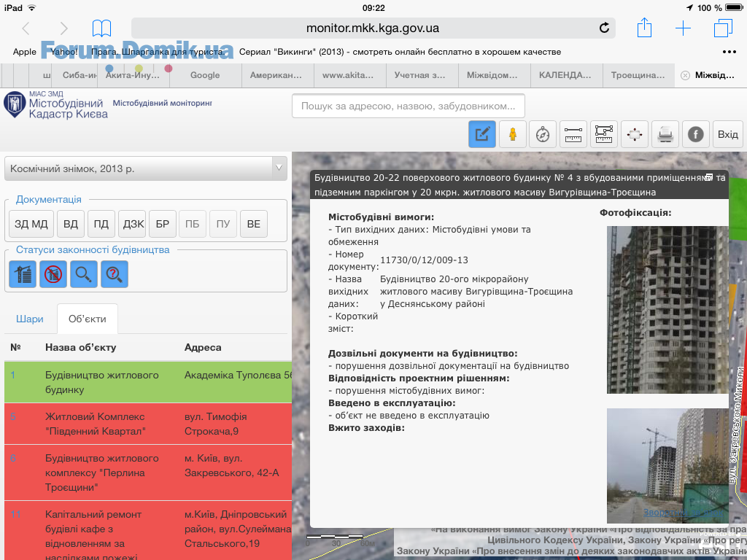Image resolution: width=747 pixels, height=560 pixels.
Task: Add a new Safari tab with plus
Action: [x=683, y=28]
